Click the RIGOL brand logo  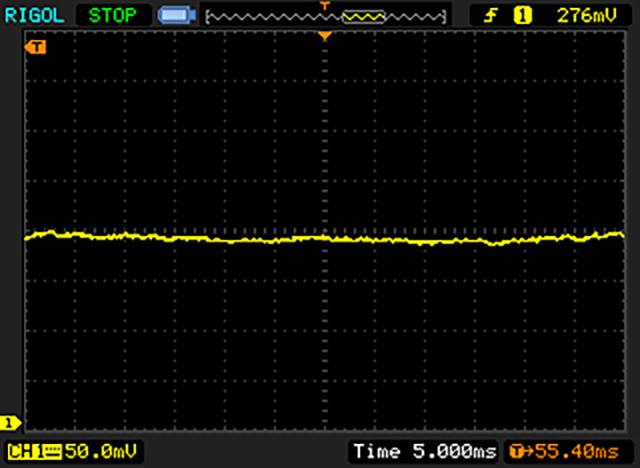(x=34, y=16)
